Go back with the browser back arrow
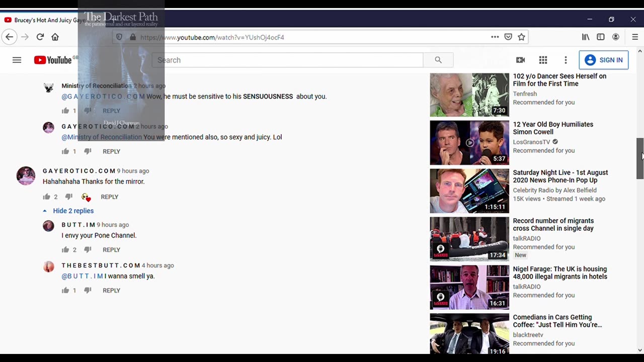 9,37
